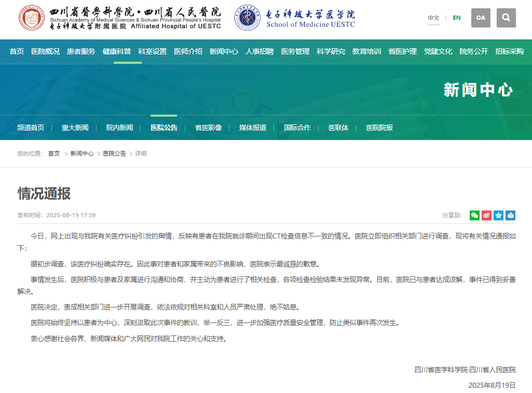Click the signature 四川省医学科学院·四川省人民医院
The image size is (532, 393).
click(x=465, y=370)
